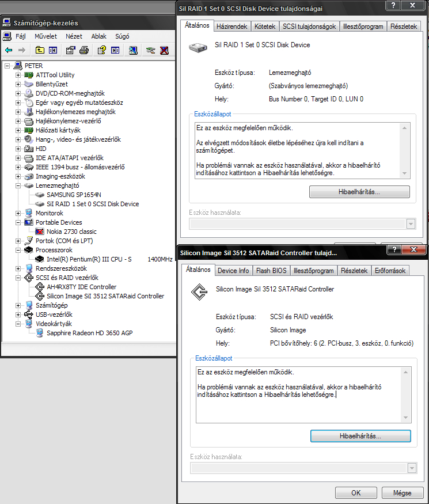Open the Erőforrások tab

390,271
